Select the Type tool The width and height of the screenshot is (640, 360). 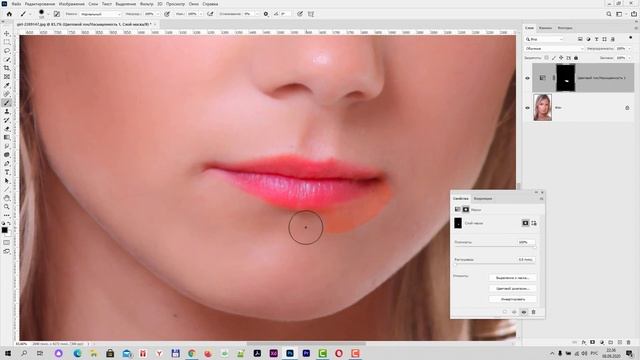tap(7, 172)
